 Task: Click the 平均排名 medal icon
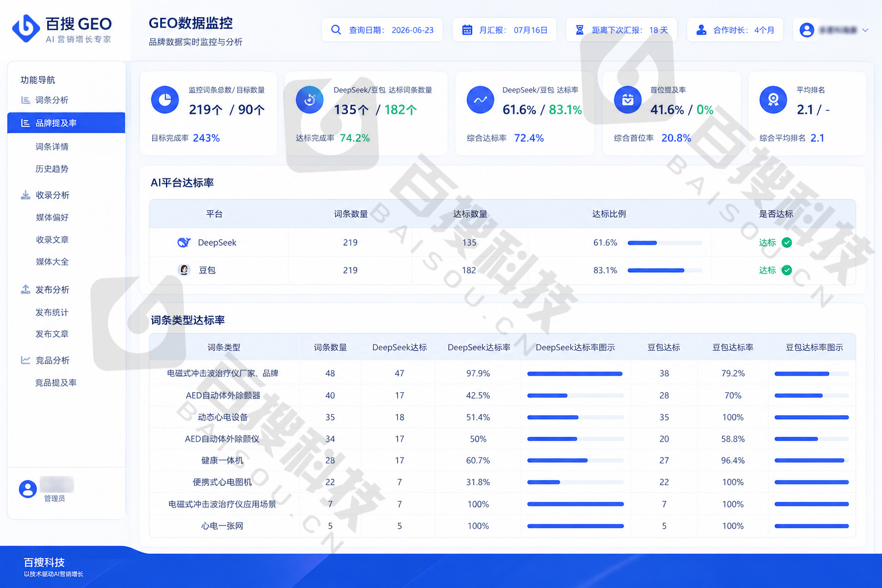pyautogui.click(x=773, y=100)
